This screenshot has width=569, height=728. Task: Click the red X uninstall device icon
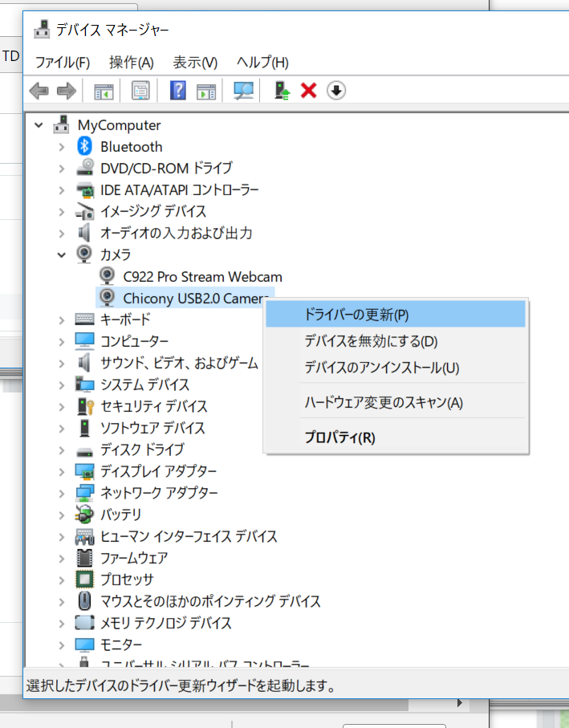click(x=309, y=91)
